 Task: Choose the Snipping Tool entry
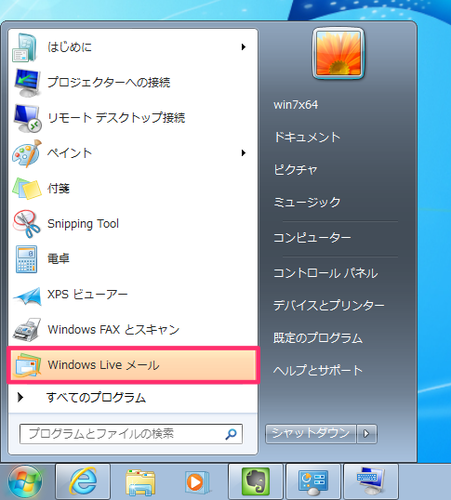coord(133,224)
